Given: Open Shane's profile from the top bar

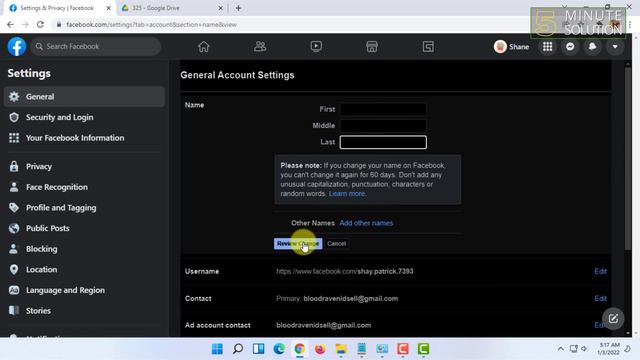Looking at the screenshot, I should [511, 47].
